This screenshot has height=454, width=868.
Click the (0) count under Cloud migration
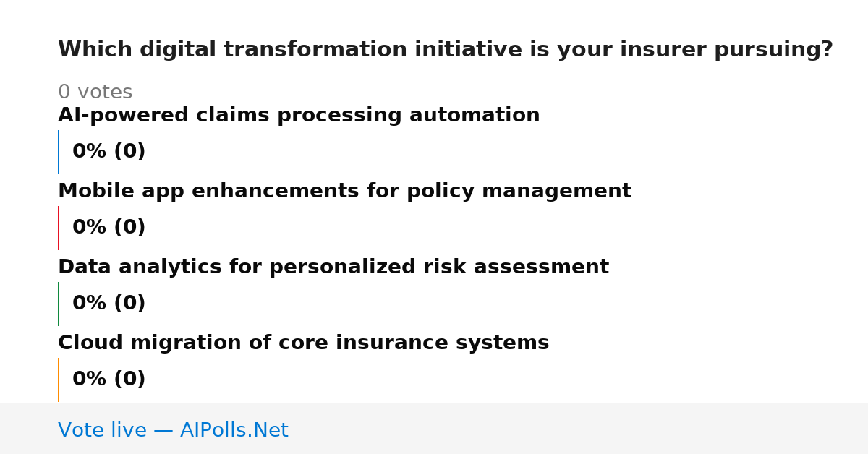click(x=129, y=380)
